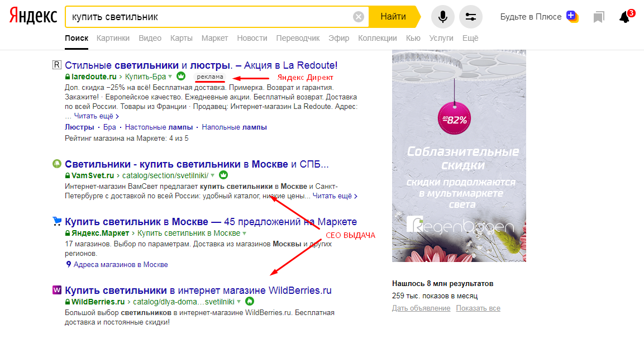Open Настольные лампы sitelink
The height and width of the screenshot is (343, 644).
point(159,127)
